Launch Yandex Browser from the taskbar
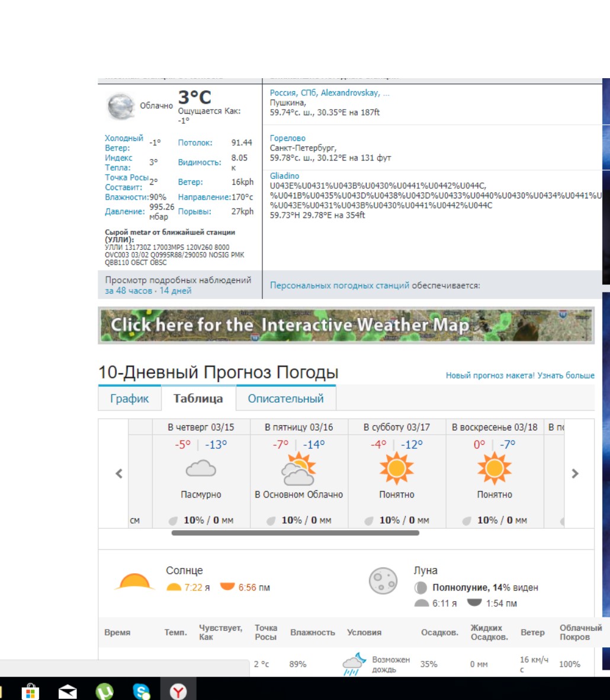 point(178,691)
